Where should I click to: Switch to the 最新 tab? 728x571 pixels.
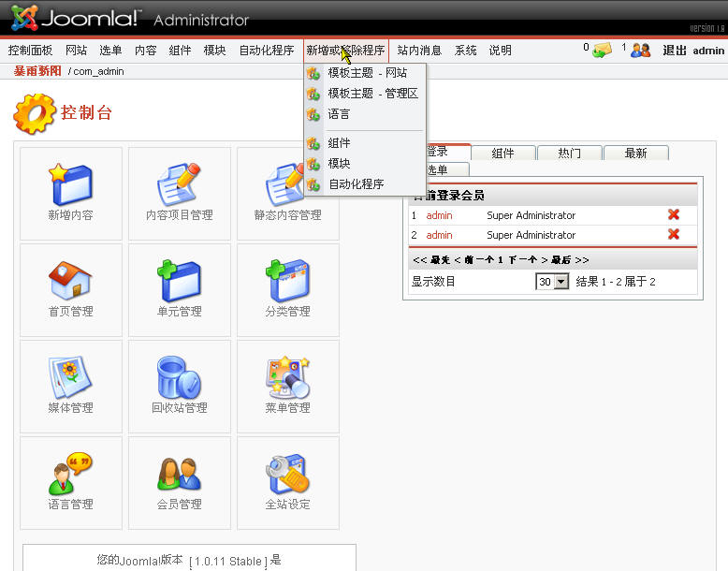point(635,153)
